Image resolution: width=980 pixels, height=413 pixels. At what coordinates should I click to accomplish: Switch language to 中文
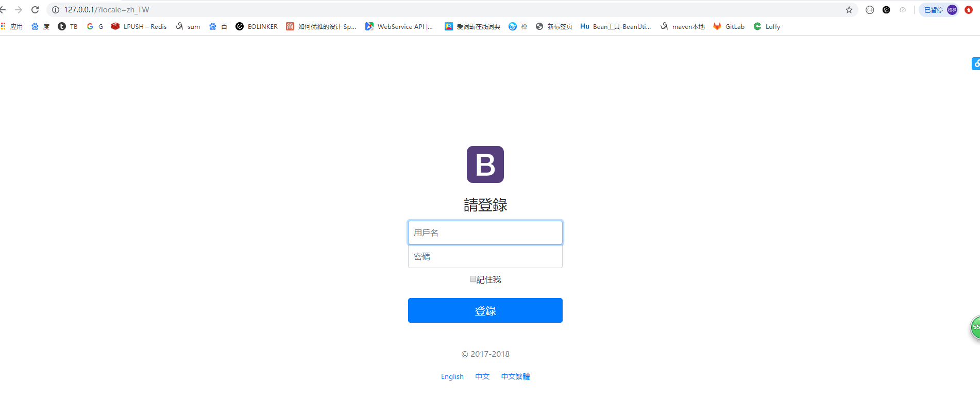(x=482, y=376)
